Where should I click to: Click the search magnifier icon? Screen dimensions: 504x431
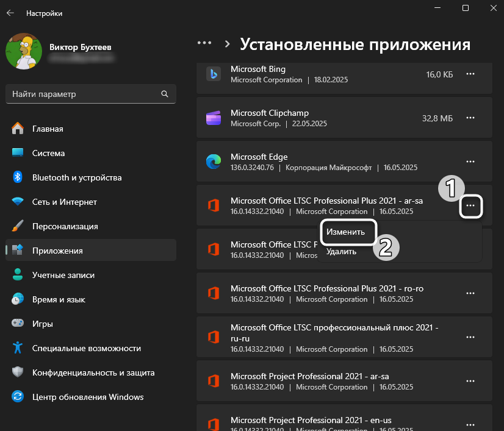point(165,94)
